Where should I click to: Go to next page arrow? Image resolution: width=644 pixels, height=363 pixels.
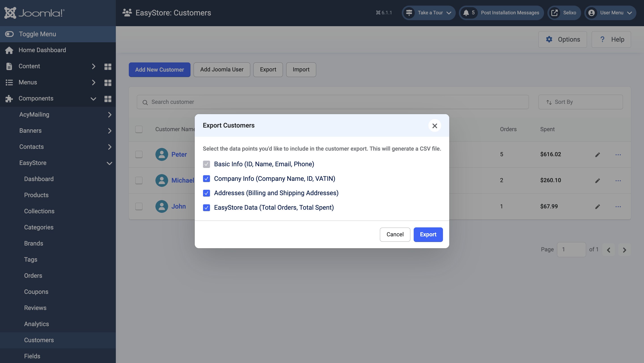point(624,250)
